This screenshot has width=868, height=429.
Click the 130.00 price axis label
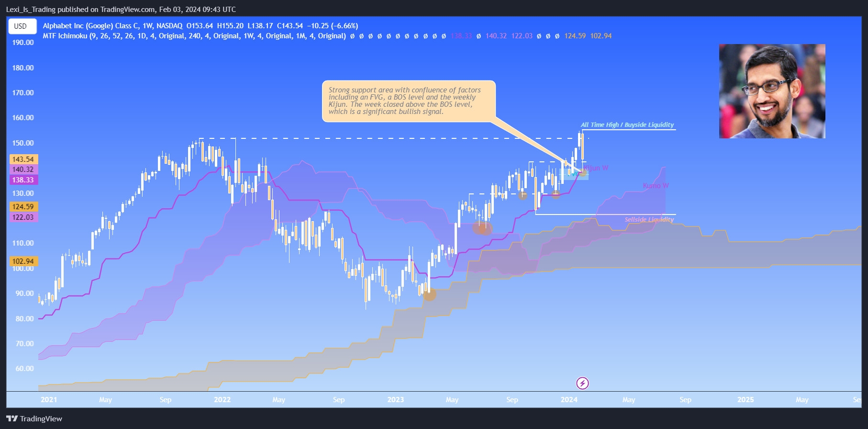pyautogui.click(x=23, y=193)
